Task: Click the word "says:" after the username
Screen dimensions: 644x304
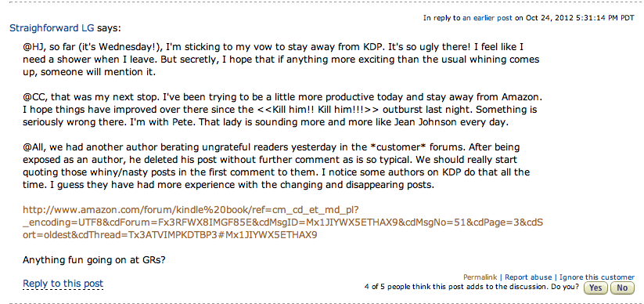Action: [109, 28]
